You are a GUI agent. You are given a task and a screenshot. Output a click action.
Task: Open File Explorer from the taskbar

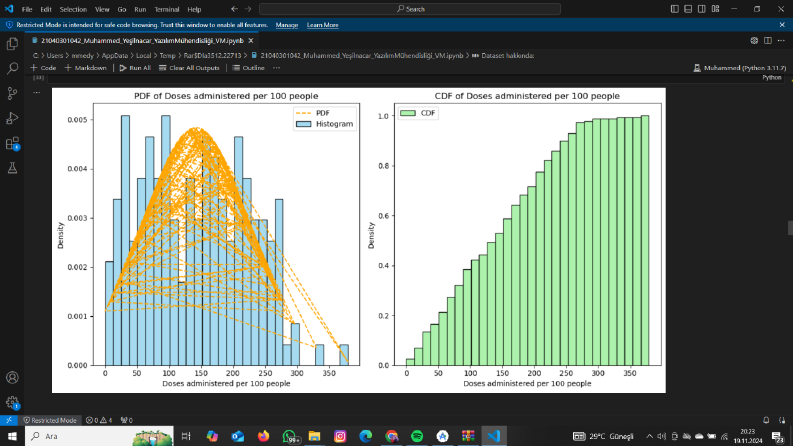coord(314,436)
